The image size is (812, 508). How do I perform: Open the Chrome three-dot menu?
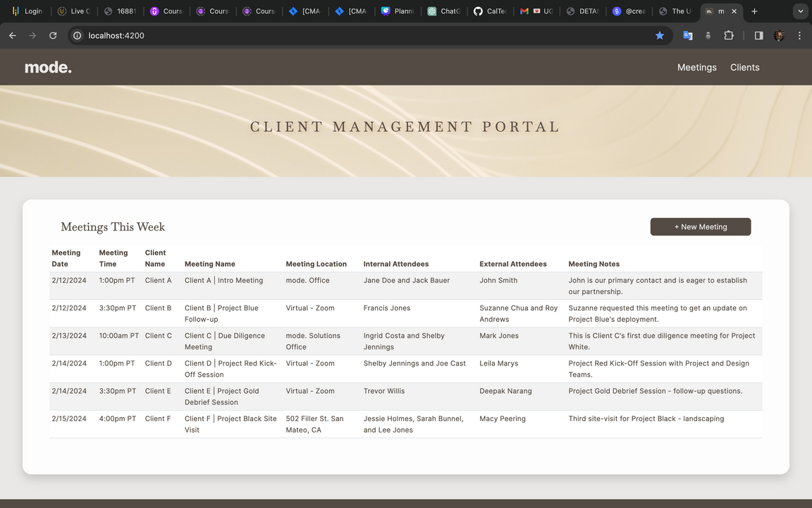(x=799, y=35)
